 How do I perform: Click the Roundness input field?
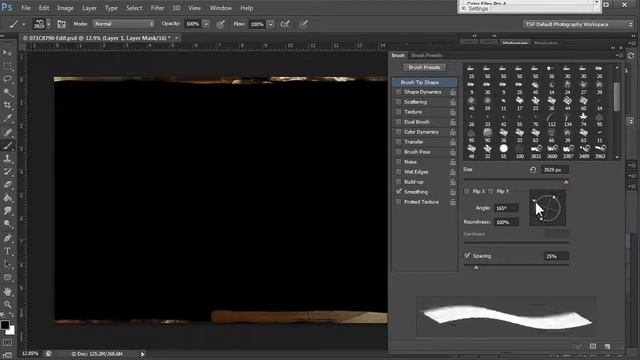(507, 222)
